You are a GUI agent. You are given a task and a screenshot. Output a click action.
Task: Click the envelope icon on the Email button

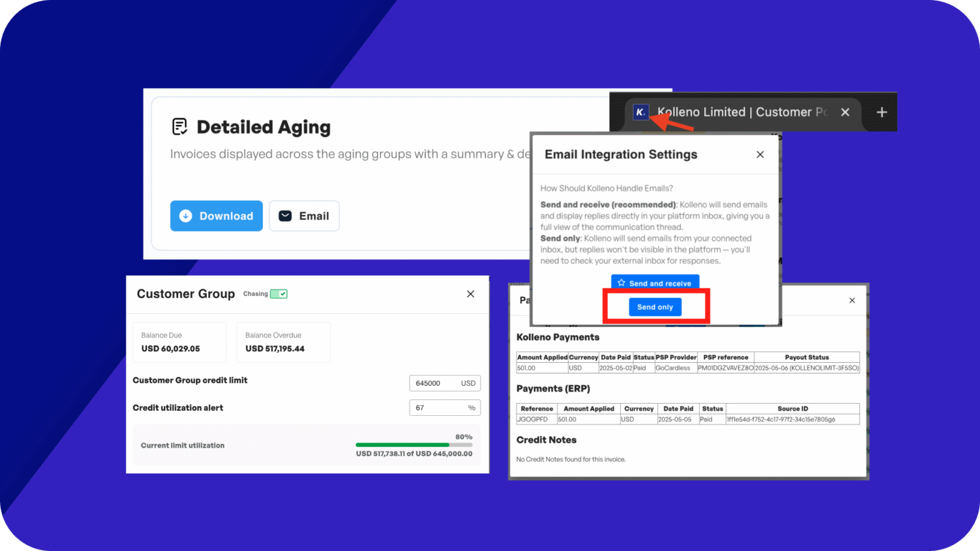coord(285,216)
